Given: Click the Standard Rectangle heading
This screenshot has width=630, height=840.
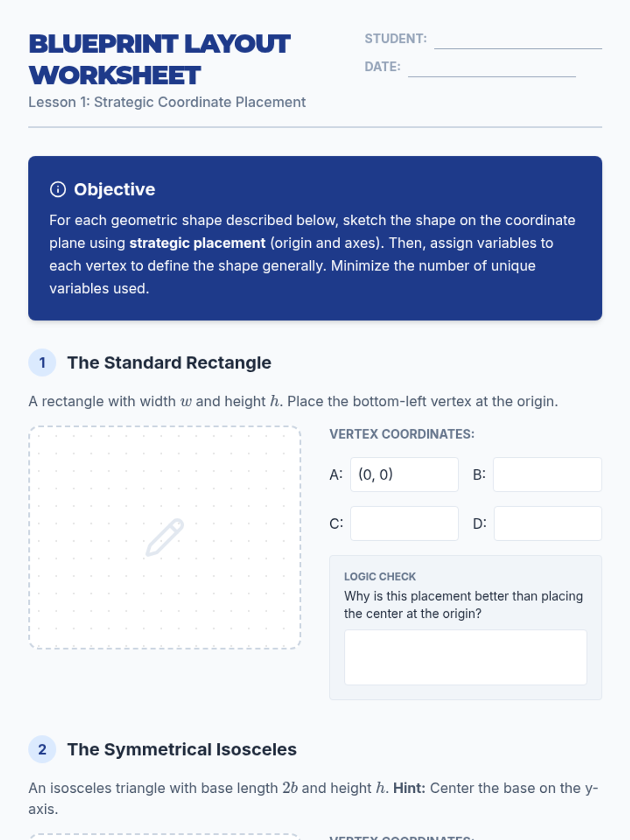Looking at the screenshot, I should [x=169, y=363].
